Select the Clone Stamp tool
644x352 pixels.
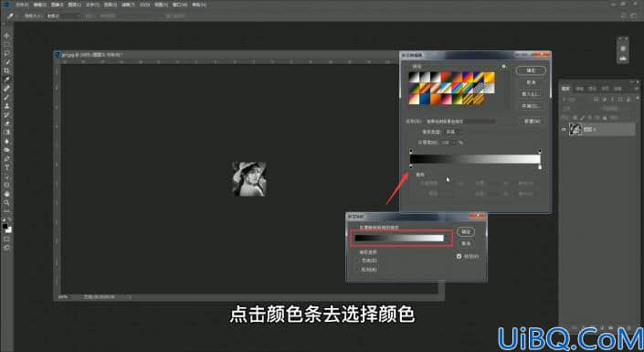[x=6, y=106]
